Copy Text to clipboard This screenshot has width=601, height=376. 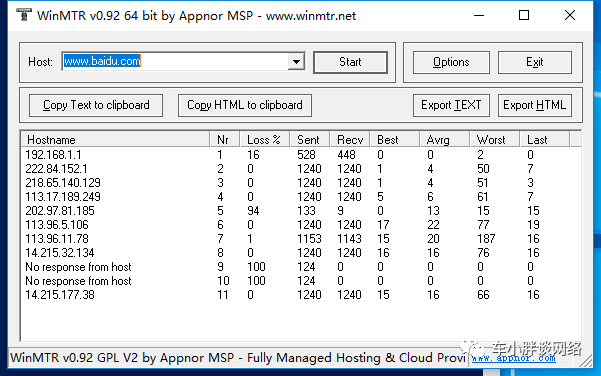(x=96, y=105)
